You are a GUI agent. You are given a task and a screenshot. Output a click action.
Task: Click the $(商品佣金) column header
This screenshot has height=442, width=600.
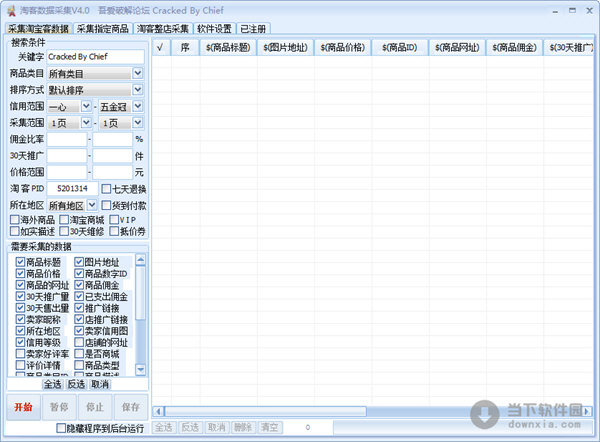tap(514, 47)
